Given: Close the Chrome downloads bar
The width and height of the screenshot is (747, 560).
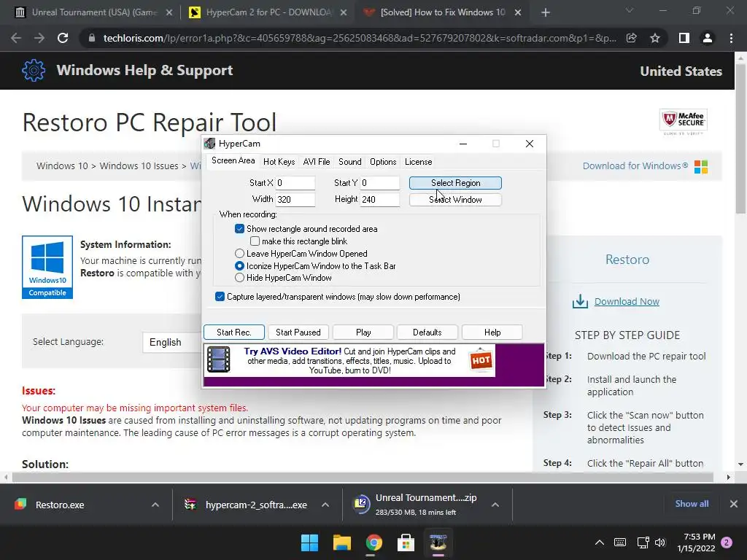Looking at the screenshot, I should [x=734, y=504].
